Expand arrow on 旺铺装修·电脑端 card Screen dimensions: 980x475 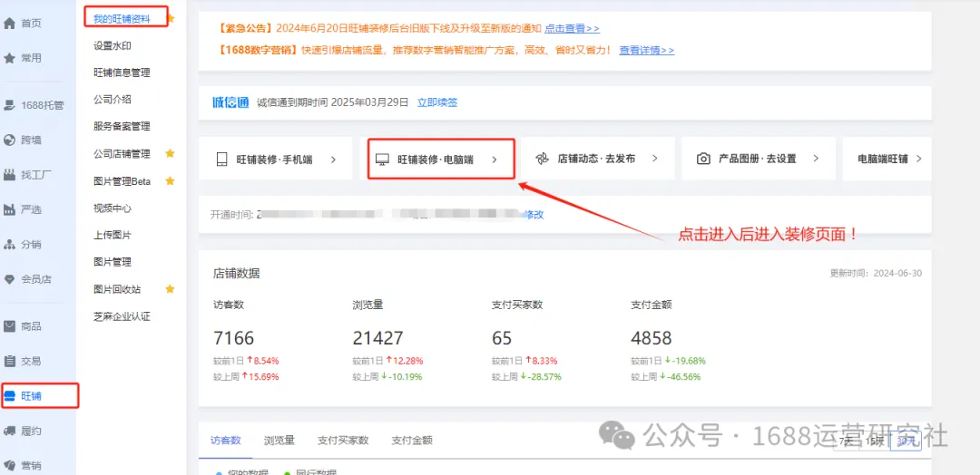click(x=494, y=160)
